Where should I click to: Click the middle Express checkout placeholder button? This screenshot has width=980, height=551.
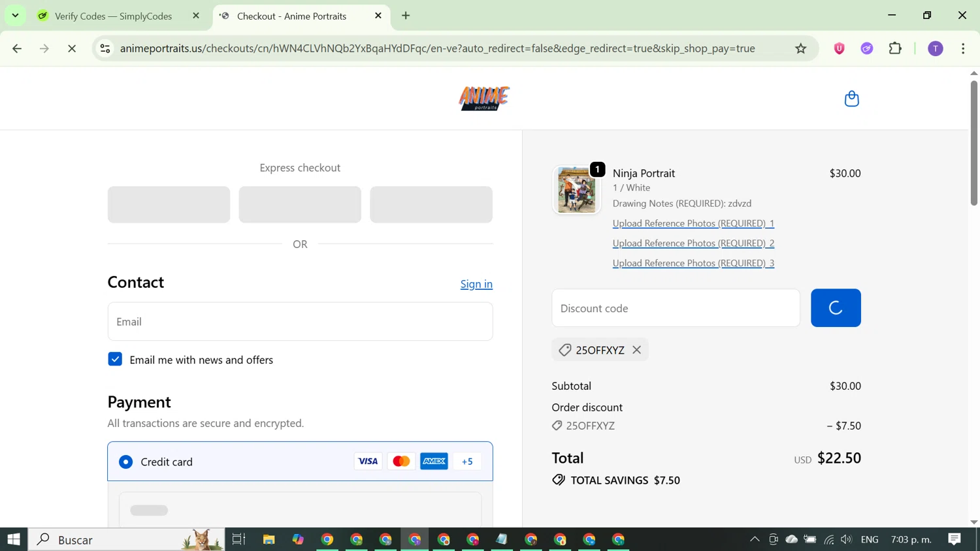300,204
